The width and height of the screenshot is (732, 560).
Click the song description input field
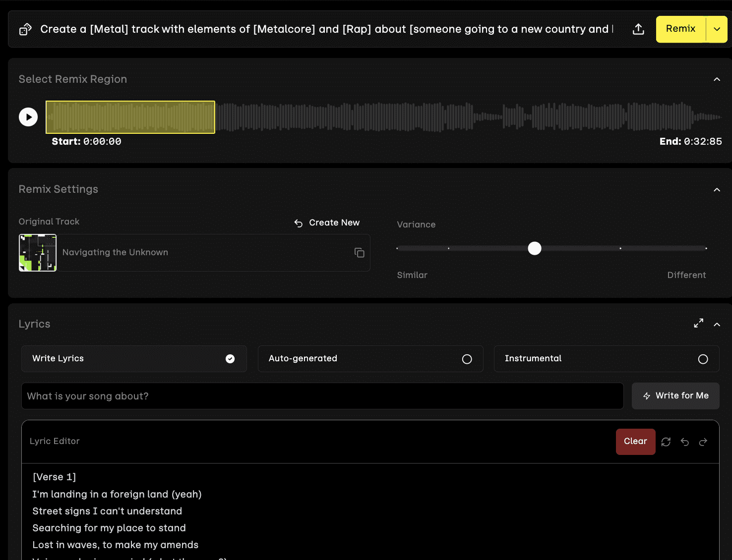pos(322,396)
